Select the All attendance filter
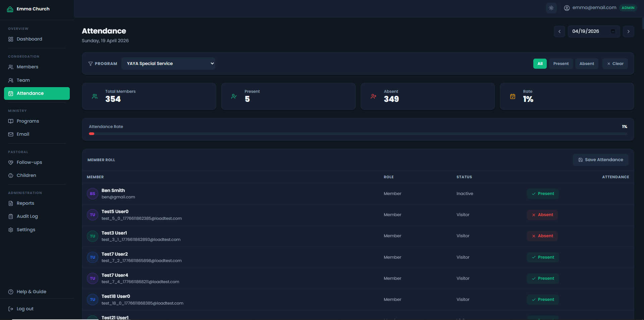This screenshot has height=320, width=644. [x=540, y=64]
